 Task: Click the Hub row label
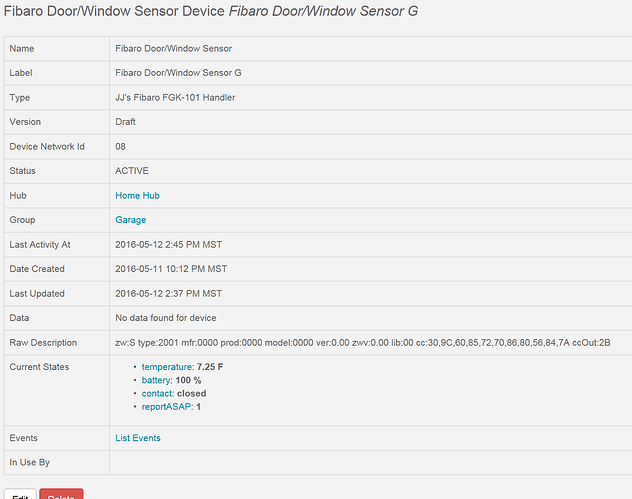click(18, 195)
